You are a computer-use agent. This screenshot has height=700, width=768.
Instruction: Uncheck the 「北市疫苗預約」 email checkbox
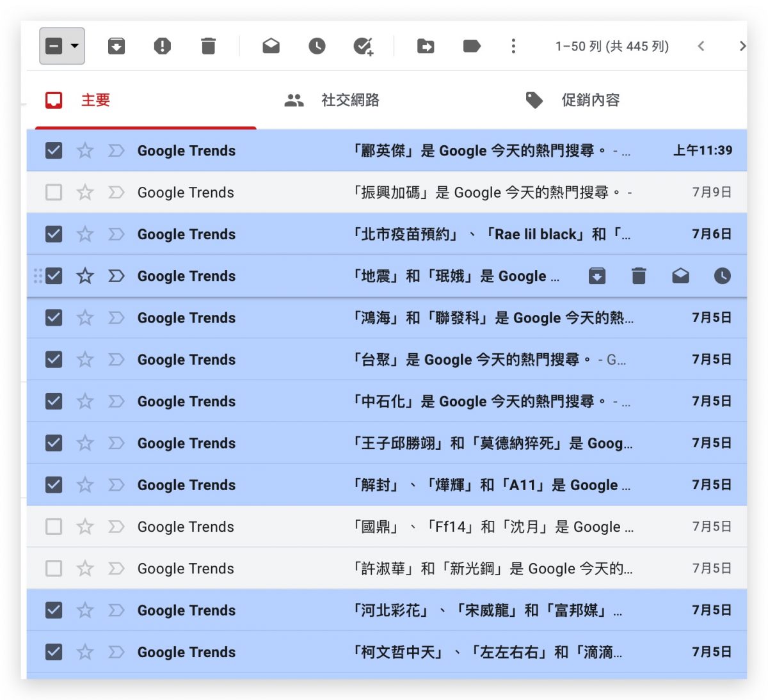pos(54,234)
